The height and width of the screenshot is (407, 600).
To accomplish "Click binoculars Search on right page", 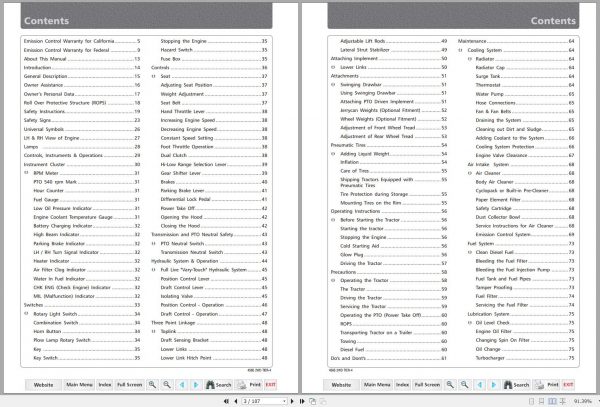I will point(516,385).
